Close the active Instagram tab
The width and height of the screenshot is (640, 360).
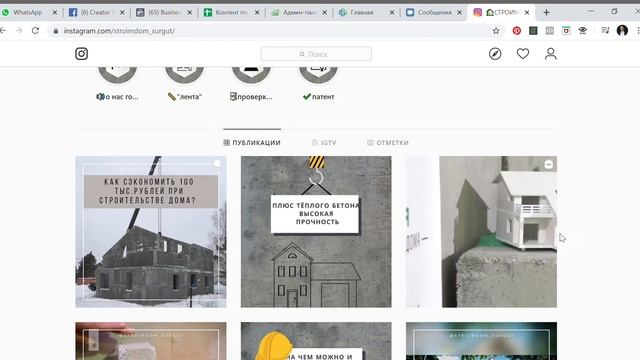pyautogui.click(x=527, y=13)
